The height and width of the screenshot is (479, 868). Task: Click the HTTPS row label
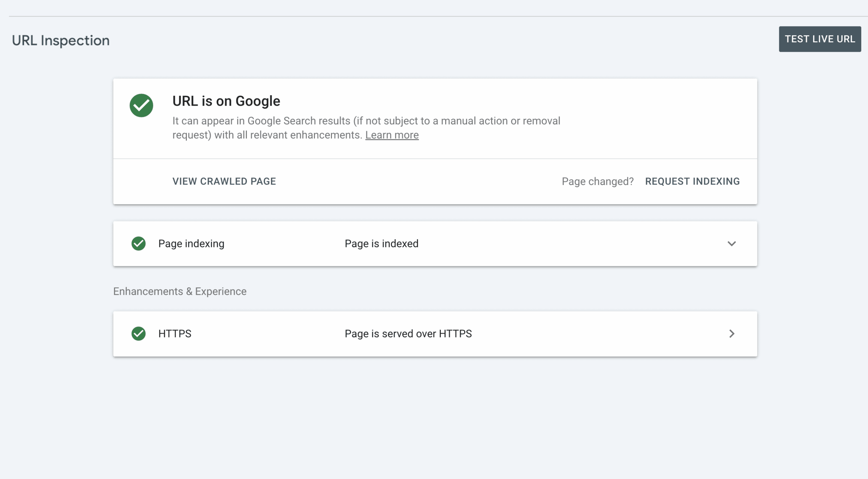click(x=175, y=334)
